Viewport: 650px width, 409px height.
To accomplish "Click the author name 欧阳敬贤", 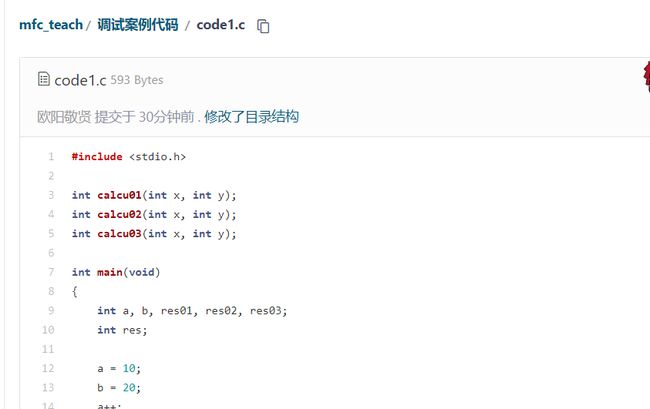I will pos(64,116).
